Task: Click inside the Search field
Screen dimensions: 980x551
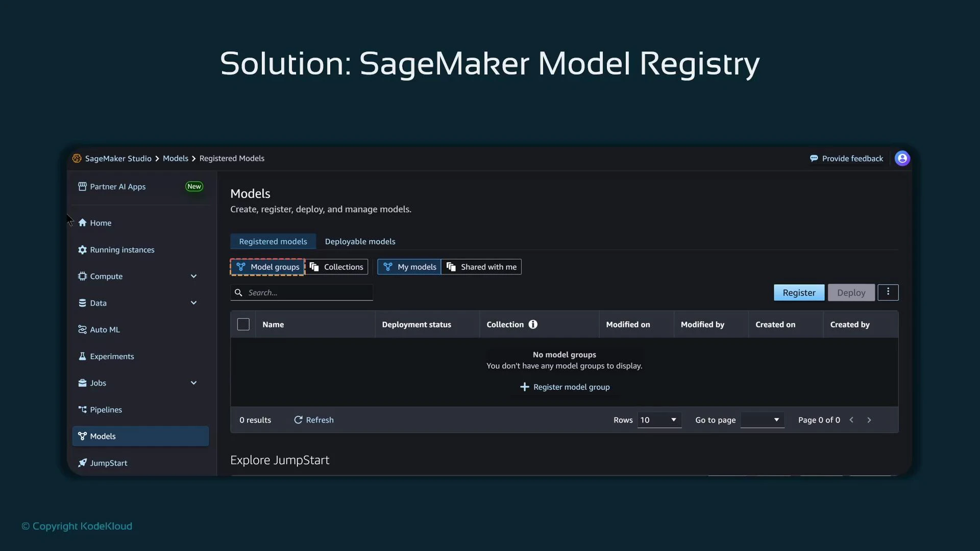Action: [x=301, y=292]
